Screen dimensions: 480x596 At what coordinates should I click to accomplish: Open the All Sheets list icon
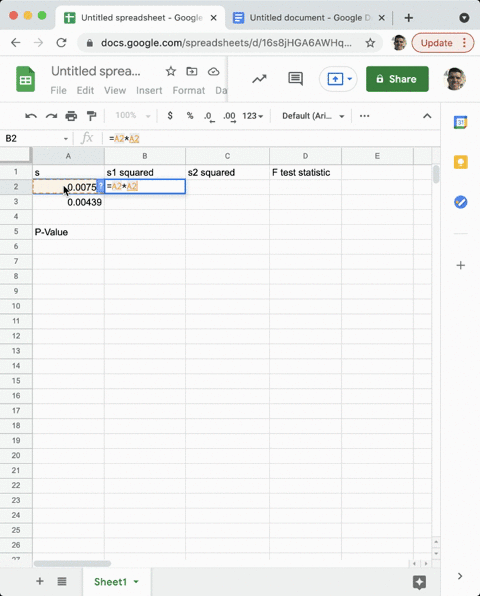62,581
